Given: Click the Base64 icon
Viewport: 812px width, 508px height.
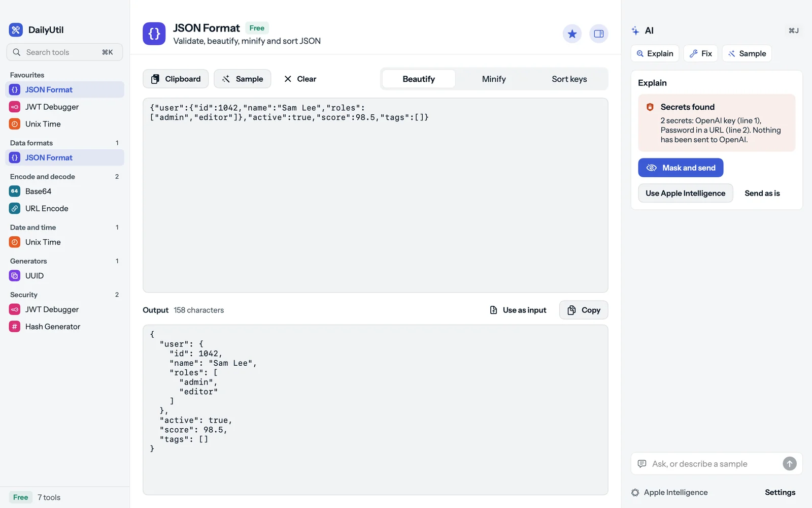Looking at the screenshot, I should (x=15, y=191).
